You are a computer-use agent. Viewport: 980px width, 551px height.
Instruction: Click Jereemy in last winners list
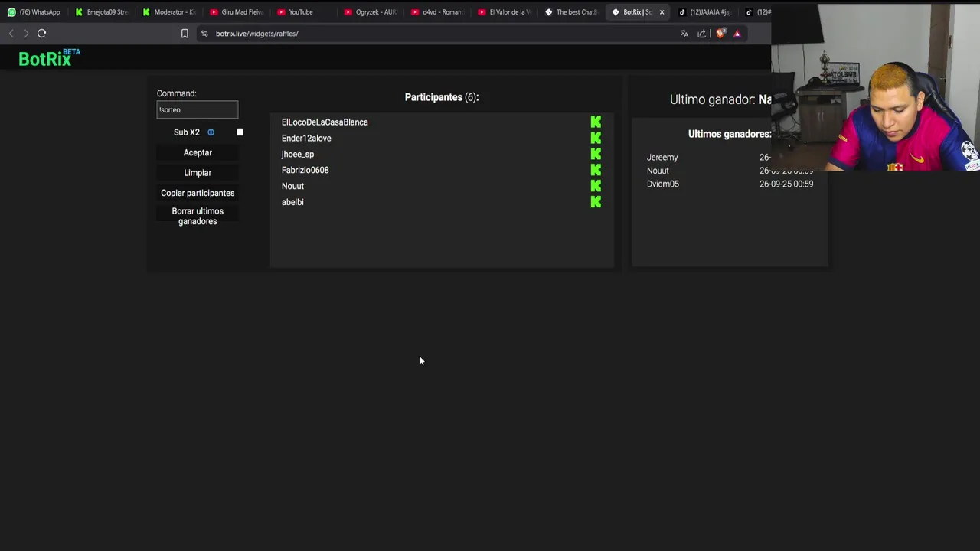click(662, 158)
